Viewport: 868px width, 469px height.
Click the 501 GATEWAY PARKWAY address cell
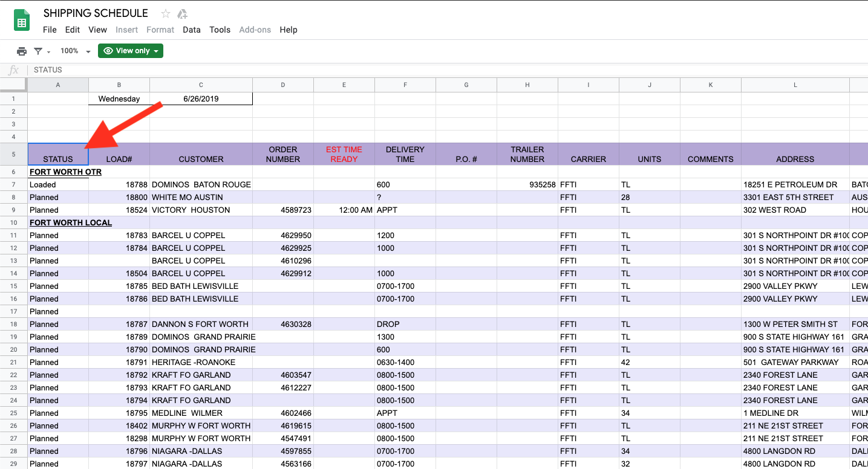pos(795,362)
